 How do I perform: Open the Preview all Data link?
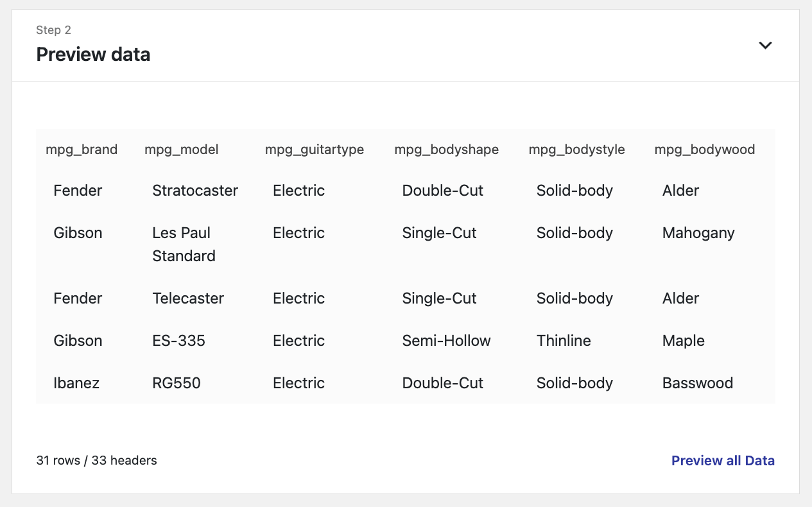tap(723, 460)
